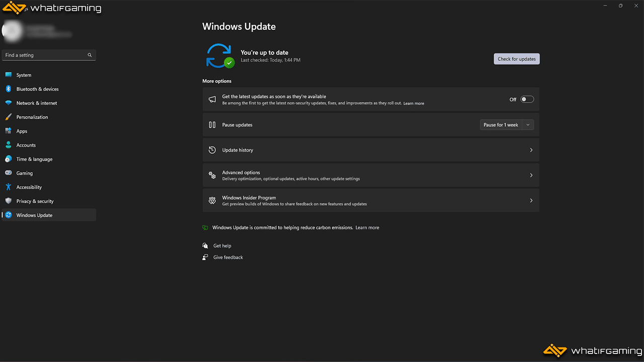Click the Time & language globe icon
Viewport: 644px width, 362px height.
coord(8,159)
